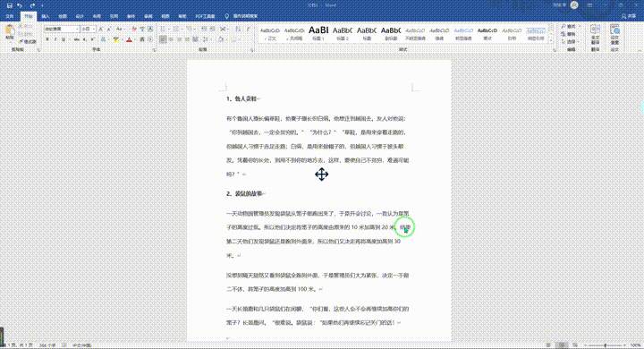
Task: Switch to the 设计 (Design) tab
Action: point(80,16)
